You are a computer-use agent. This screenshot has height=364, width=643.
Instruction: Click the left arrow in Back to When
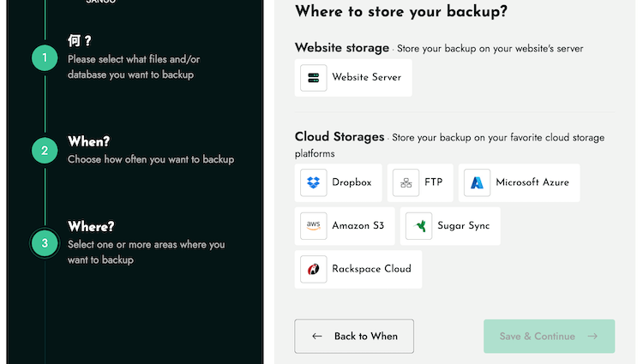317,337
